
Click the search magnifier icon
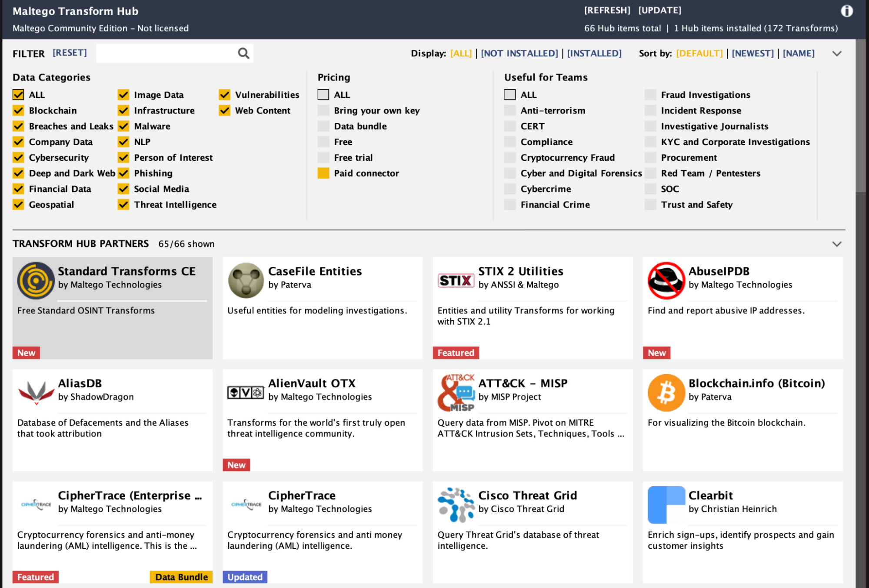tap(243, 53)
